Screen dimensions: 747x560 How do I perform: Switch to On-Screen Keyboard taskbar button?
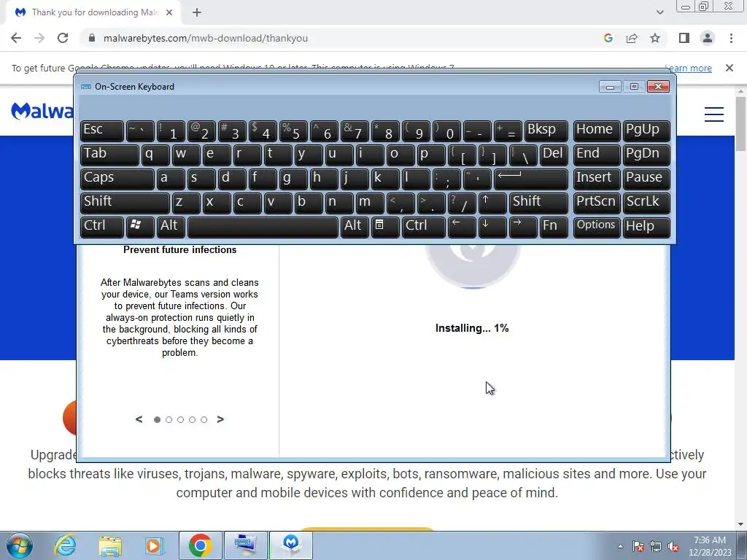pyautogui.click(x=245, y=545)
